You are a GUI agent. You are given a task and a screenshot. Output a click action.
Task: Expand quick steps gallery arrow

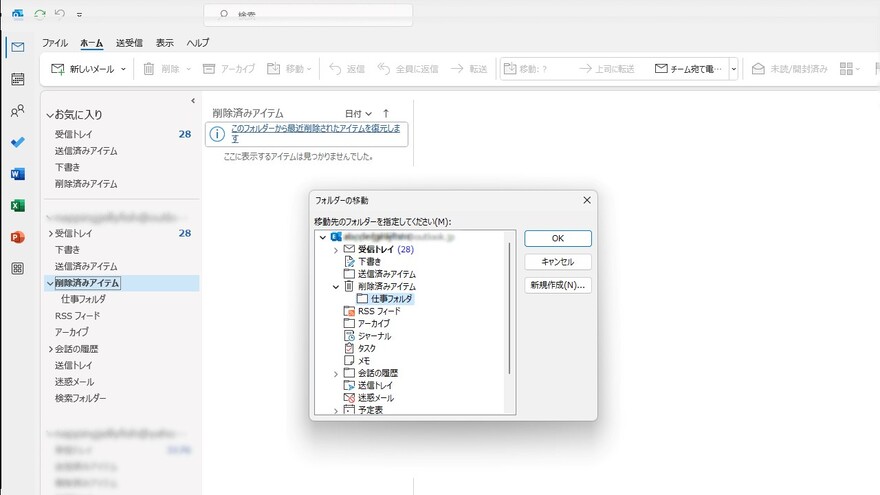click(x=734, y=69)
